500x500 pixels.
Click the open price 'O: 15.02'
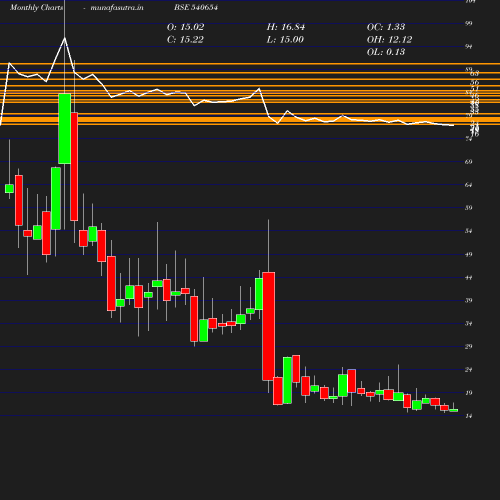(185, 27)
